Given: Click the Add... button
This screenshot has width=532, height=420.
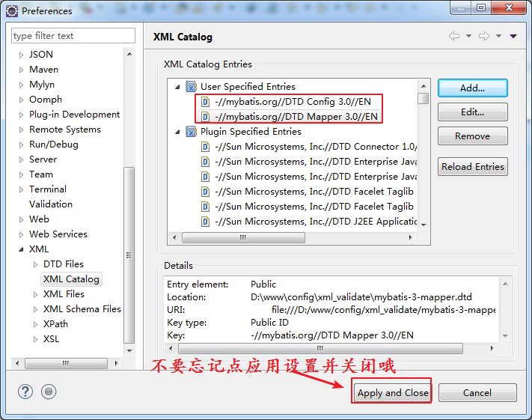Looking at the screenshot, I should point(473,88).
